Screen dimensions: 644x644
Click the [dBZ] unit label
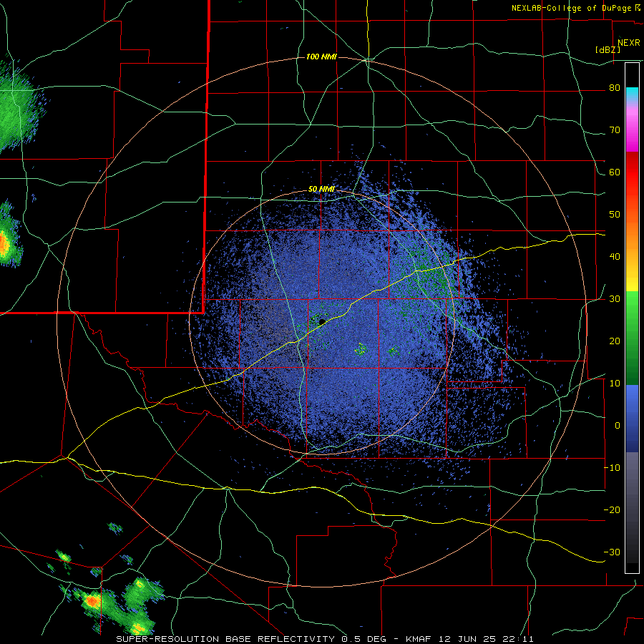[x=608, y=49]
